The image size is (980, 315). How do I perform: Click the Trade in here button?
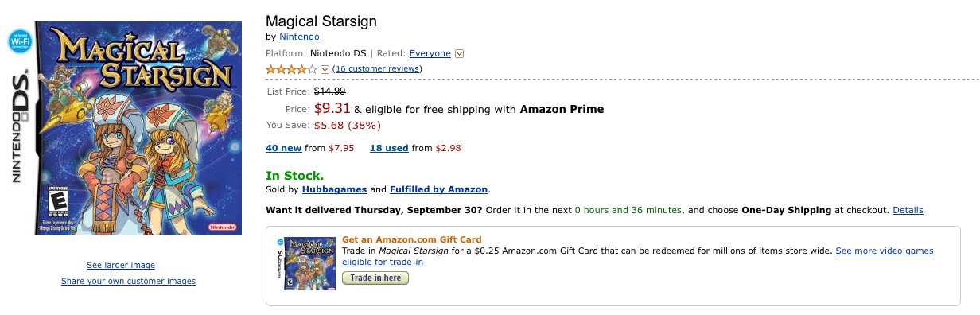coord(375,278)
